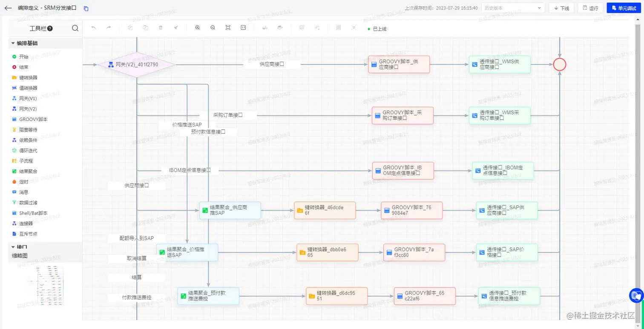Select the 定时 timer tool
The image size is (644, 329).
tap(20, 182)
